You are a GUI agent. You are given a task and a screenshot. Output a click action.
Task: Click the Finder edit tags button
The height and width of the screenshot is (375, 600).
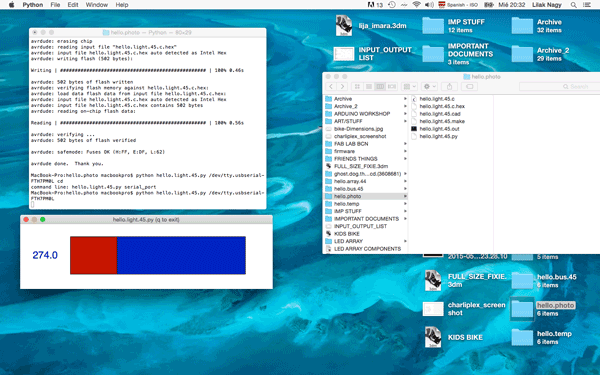click(x=470, y=87)
